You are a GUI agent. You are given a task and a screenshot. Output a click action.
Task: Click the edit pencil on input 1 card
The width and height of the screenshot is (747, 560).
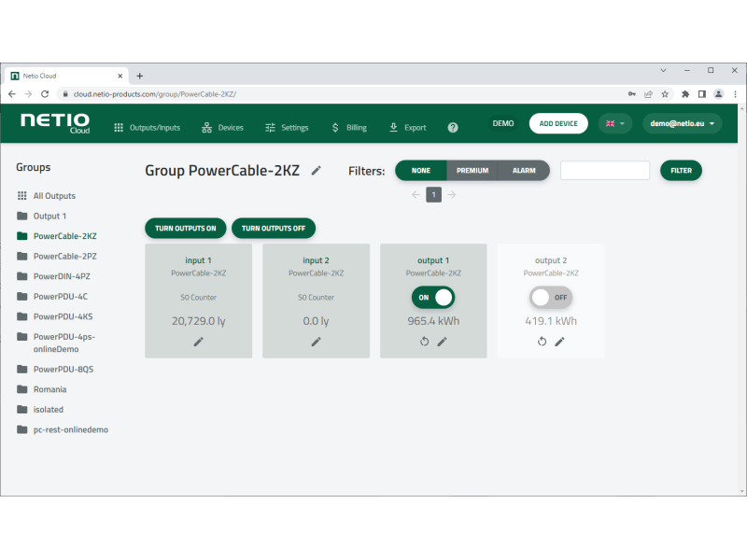point(199,342)
